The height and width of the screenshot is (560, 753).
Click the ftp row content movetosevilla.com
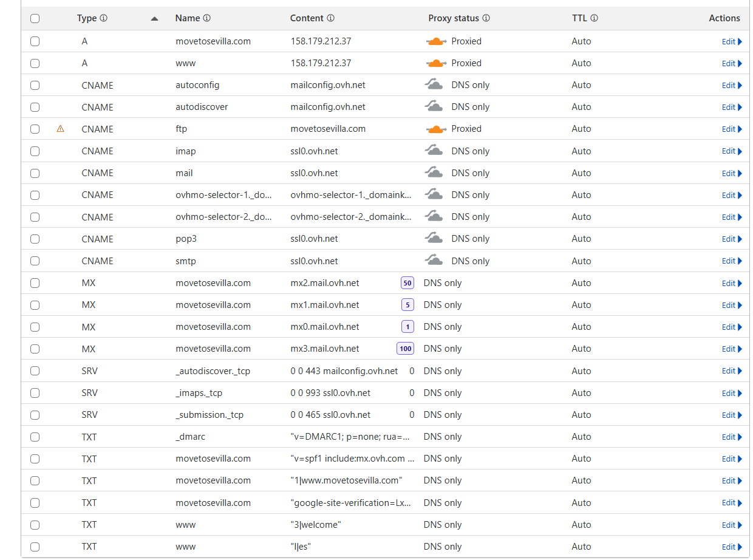click(x=328, y=129)
